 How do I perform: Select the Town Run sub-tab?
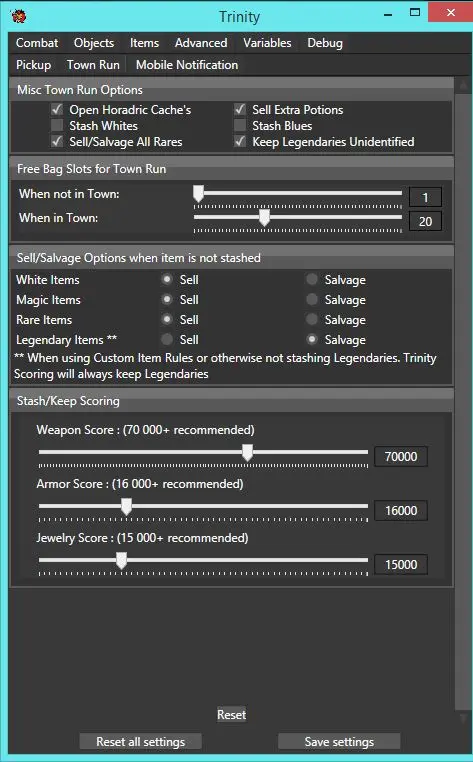coord(93,65)
